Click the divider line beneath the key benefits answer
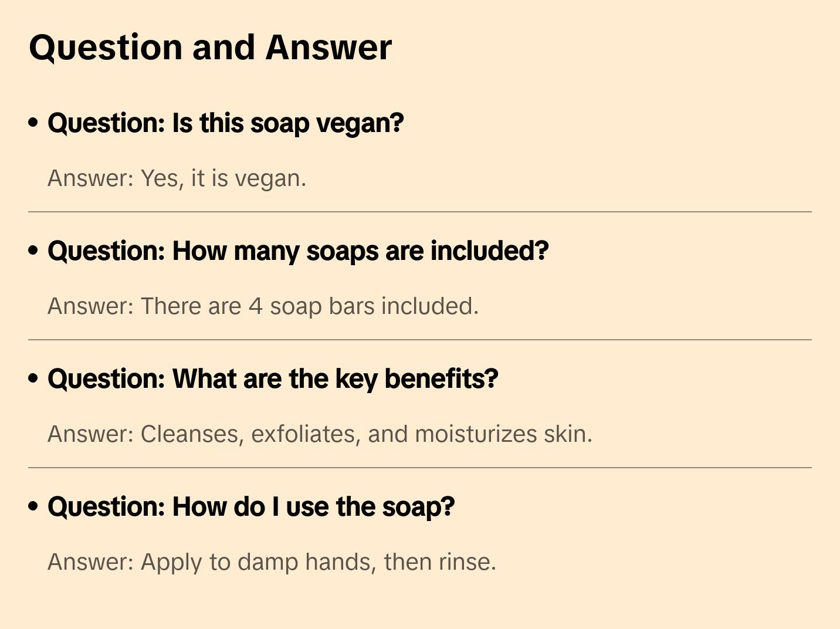 pyautogui.click(x=419, y=468)
